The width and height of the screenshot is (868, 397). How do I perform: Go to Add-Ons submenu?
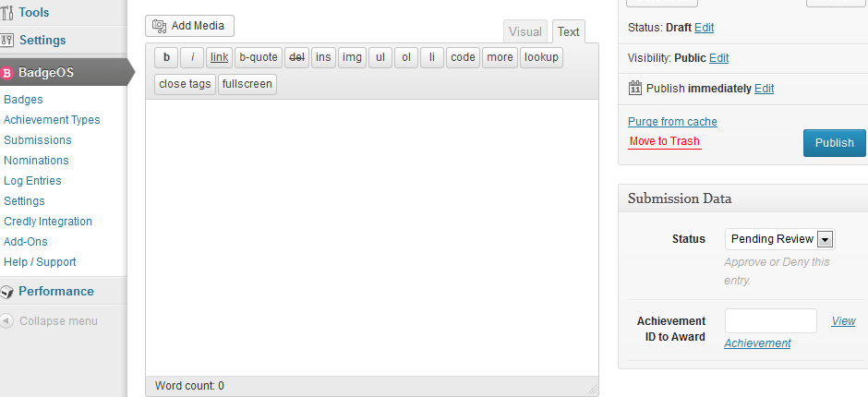(x=26, y=241)
